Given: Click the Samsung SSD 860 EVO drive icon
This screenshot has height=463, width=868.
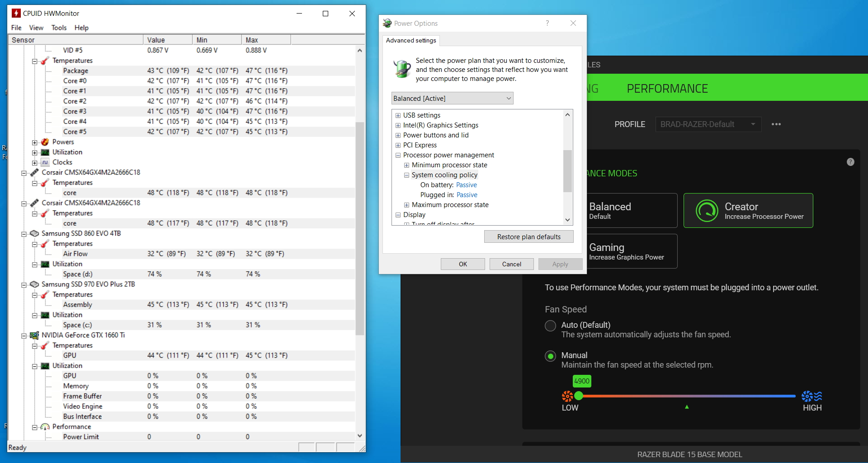Looking at the screenshot, I should (x=34, y=233).
